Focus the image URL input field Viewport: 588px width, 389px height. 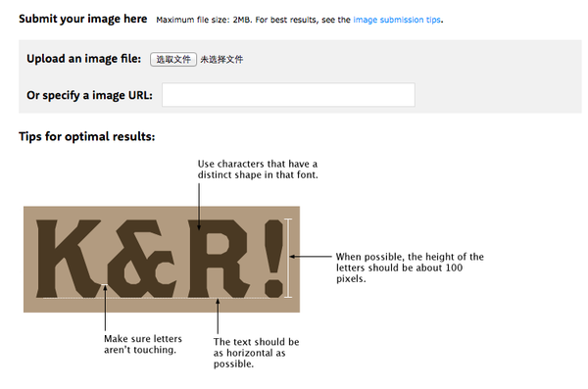pyautogui.click(x=288, y=94)
